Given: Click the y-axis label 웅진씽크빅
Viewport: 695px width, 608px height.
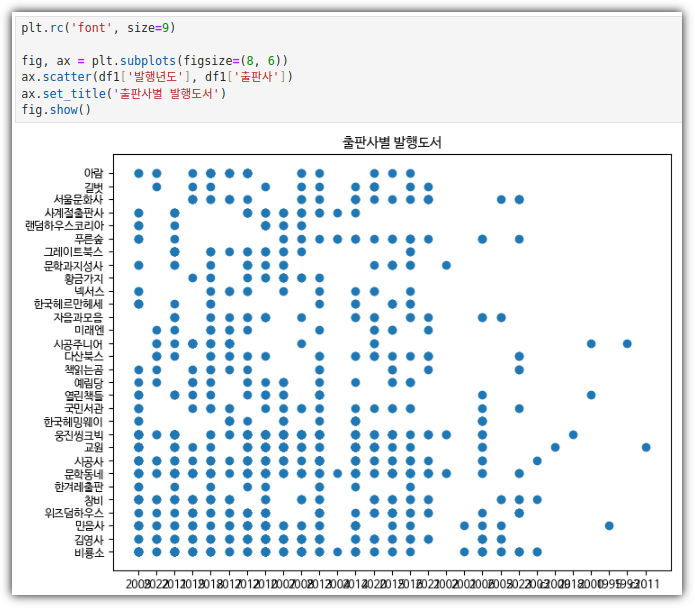Looking at the screenshot, I should (78, 435).
